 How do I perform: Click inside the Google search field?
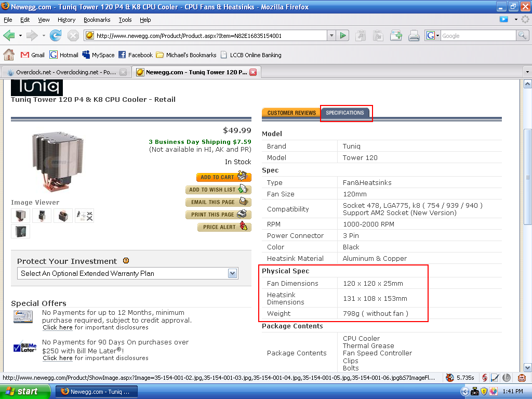click(x=478, y=36)
